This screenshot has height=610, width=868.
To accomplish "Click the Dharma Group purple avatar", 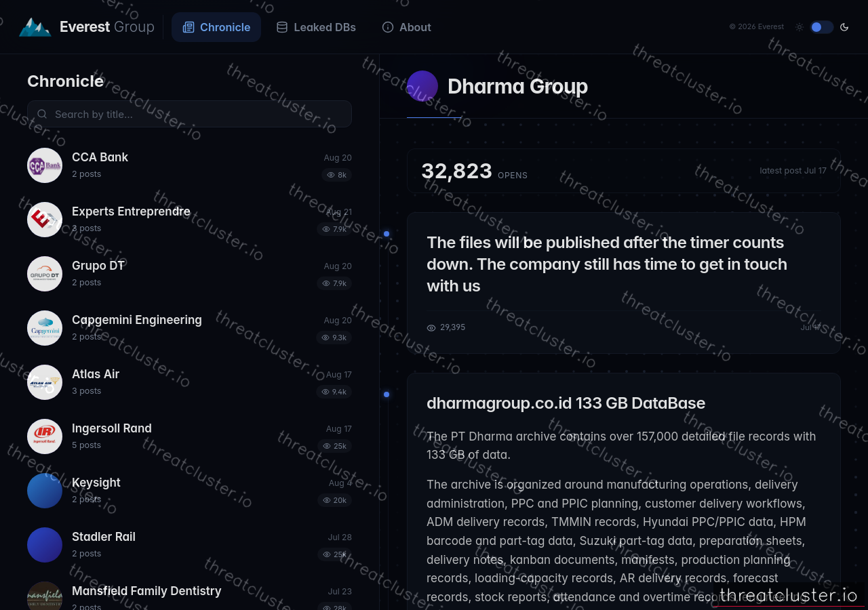I will (422, 86).
